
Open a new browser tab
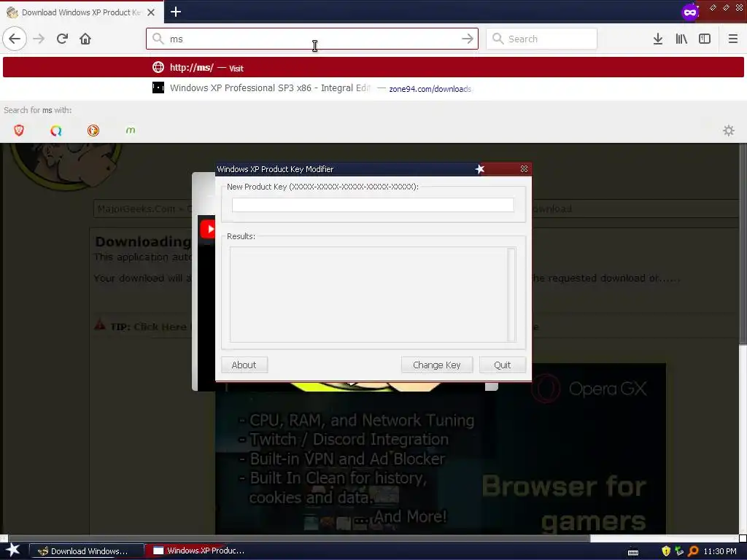[176, 12]
